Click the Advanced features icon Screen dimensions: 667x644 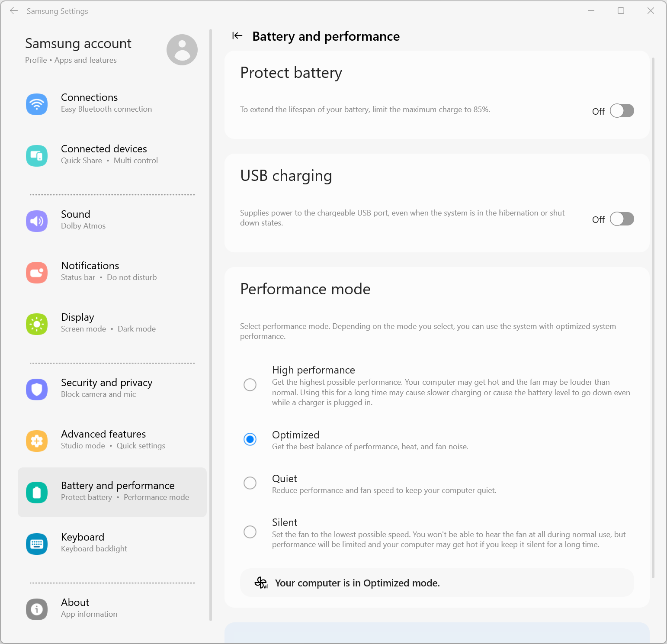click(x=37, y=441)
